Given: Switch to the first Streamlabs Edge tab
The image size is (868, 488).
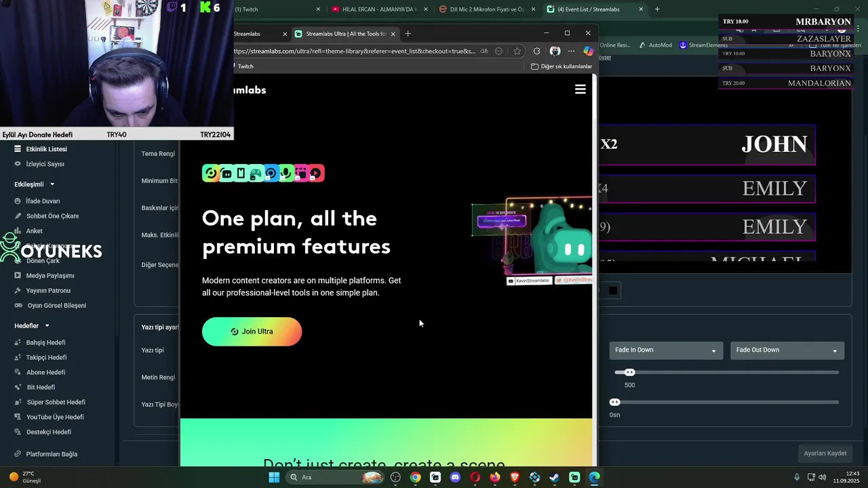Looking at the screenshot, I should 256,33.
